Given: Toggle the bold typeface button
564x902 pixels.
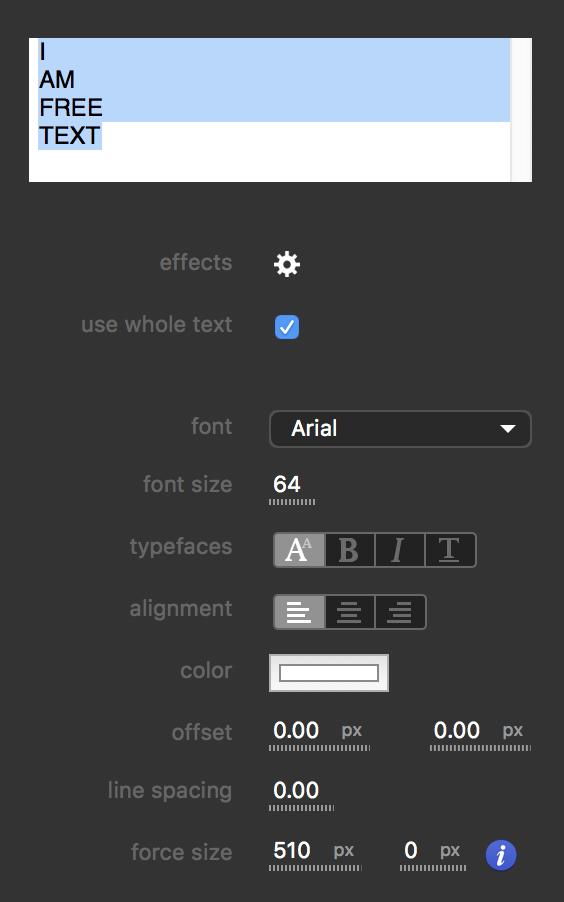Looking at the screenshot, I should (349, 550).
